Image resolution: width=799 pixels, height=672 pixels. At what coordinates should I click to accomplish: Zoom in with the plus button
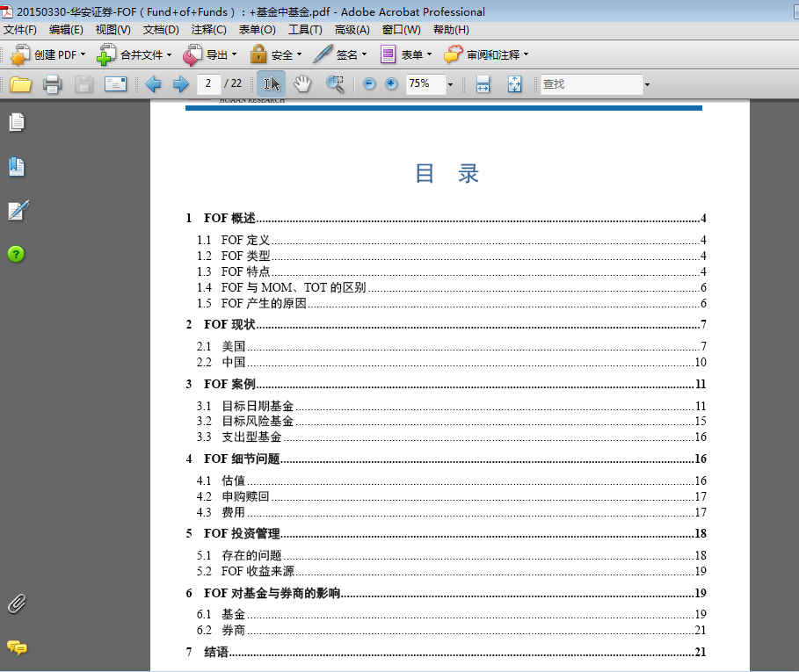tap(391, 83)
